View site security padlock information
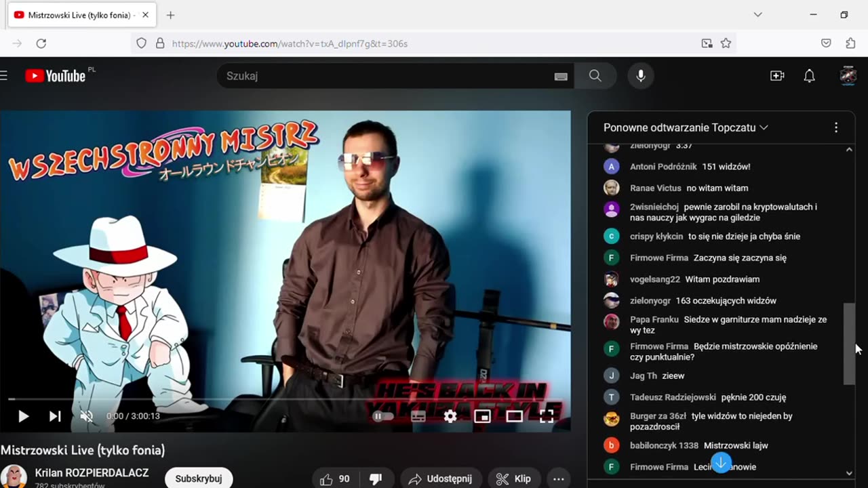868x488 pixels. [x=160, y=43]
